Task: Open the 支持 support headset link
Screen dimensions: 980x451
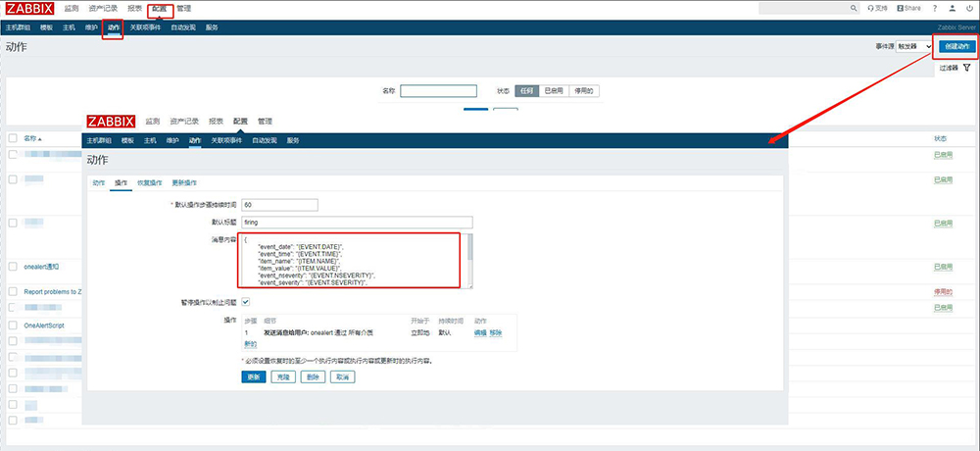Action: pos(878,8)
